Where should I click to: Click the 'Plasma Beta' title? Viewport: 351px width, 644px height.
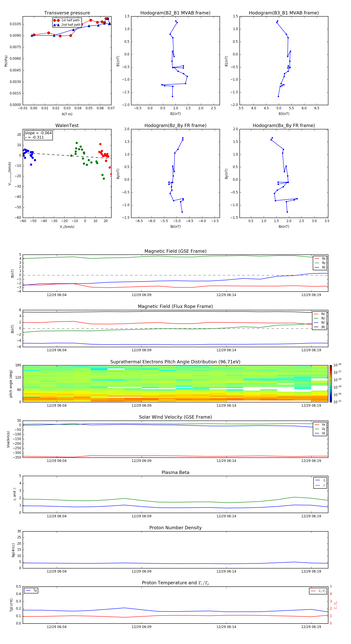[175, 473]
